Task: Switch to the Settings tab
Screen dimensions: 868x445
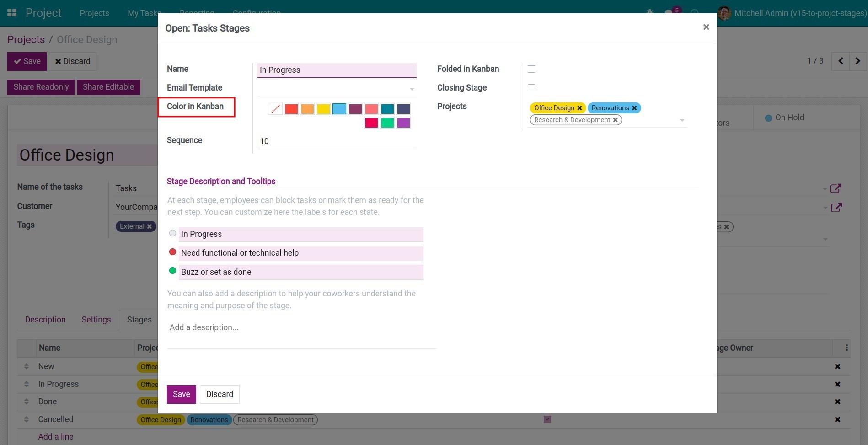Action: (96, 319)
